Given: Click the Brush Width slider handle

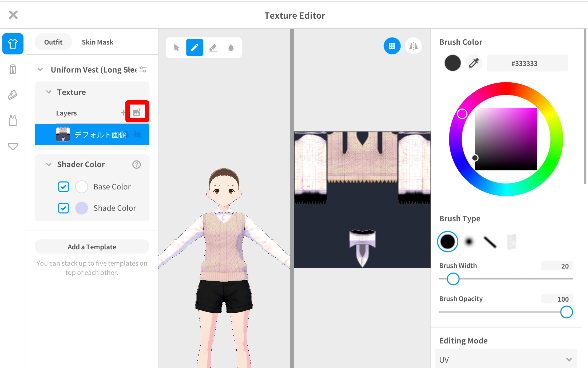Looking at the screenshot, I should point(453,279).
